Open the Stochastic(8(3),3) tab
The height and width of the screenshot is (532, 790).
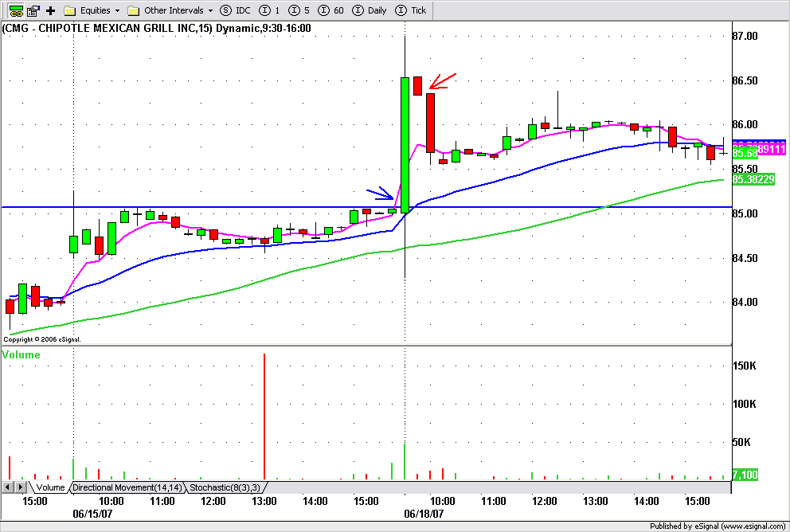(225, 487)
